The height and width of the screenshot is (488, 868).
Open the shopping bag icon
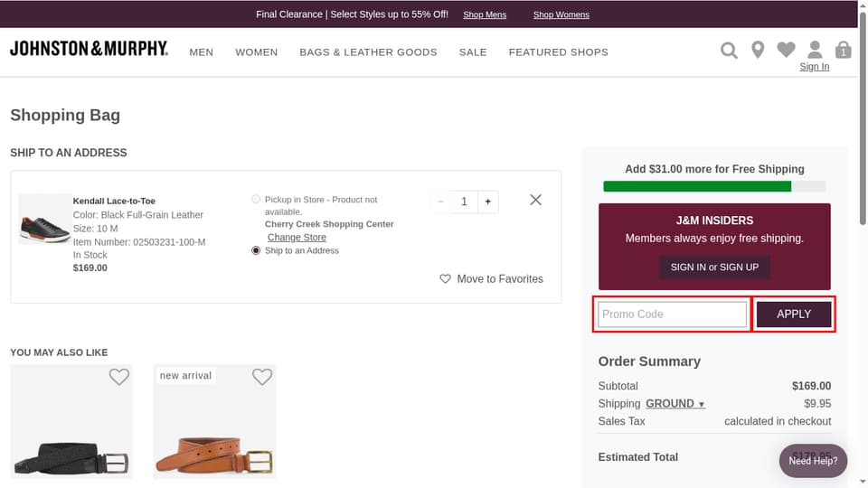pyautogui.click(x=843, y=50)
